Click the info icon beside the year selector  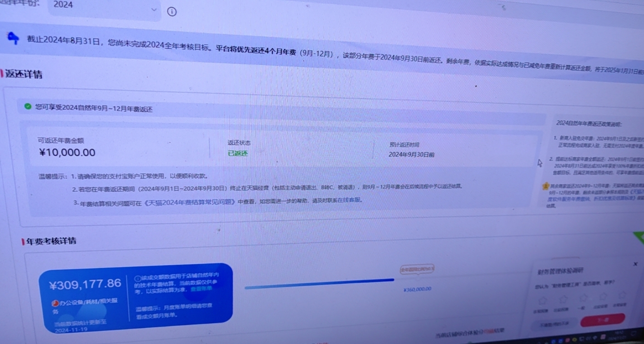(x=172, y=12)
